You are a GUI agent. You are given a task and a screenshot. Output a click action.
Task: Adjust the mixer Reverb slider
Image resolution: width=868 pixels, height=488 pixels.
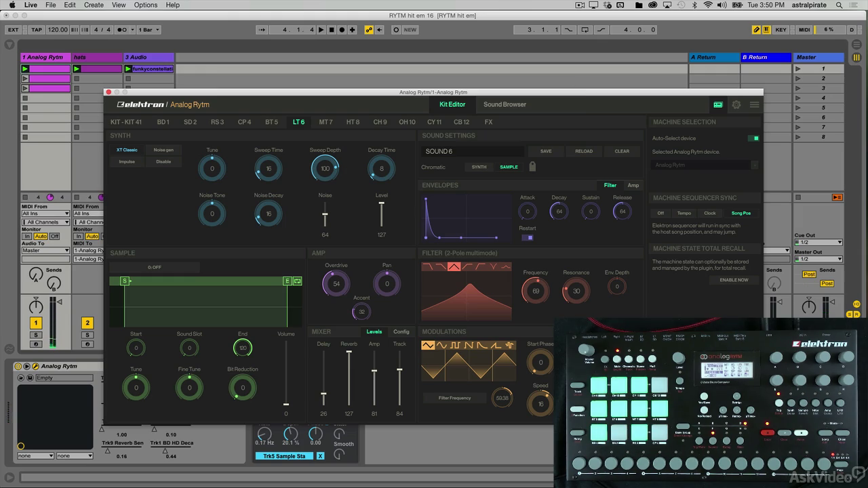point(349,378)
